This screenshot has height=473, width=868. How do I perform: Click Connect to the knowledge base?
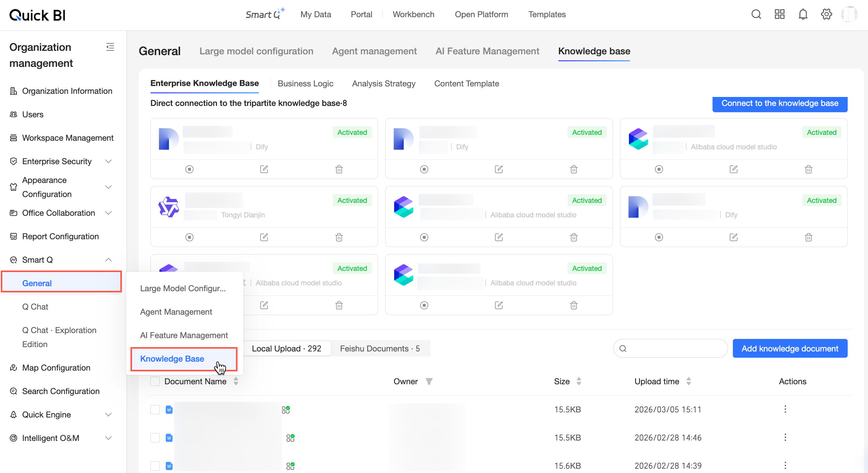[x=780, y=104]
